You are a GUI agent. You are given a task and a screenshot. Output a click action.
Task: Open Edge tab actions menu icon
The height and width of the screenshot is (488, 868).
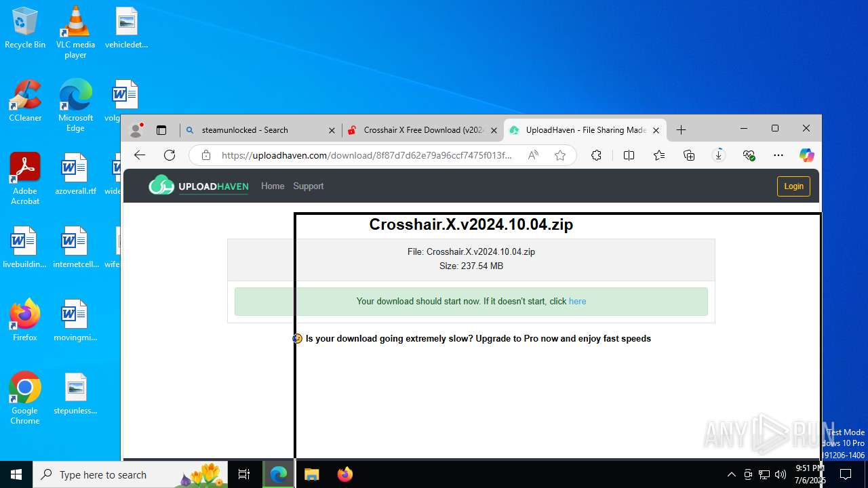[161, 129]
